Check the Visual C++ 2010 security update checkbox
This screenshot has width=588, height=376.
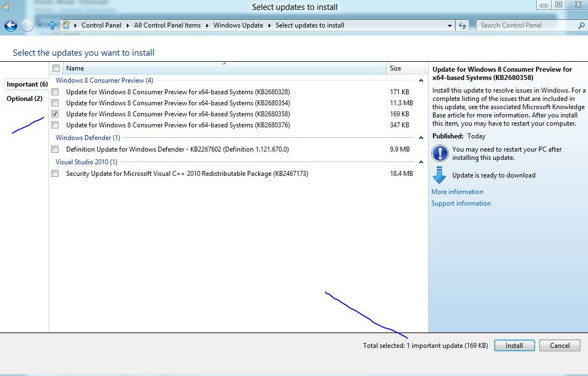click(x=55, y=174)
